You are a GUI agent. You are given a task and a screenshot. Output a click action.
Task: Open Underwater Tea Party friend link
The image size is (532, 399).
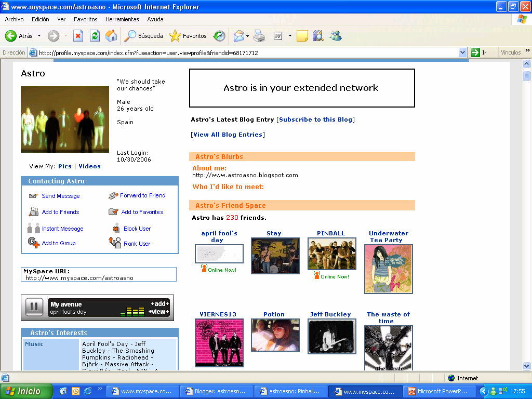(x=389, y=237)
